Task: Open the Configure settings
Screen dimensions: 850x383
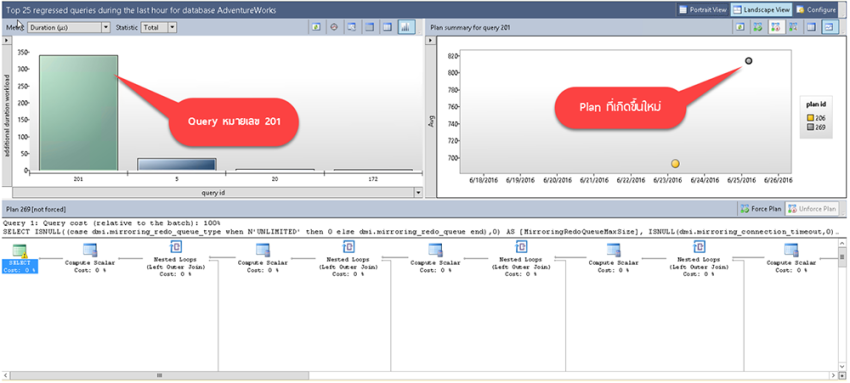Action: (x=816, y=10)
